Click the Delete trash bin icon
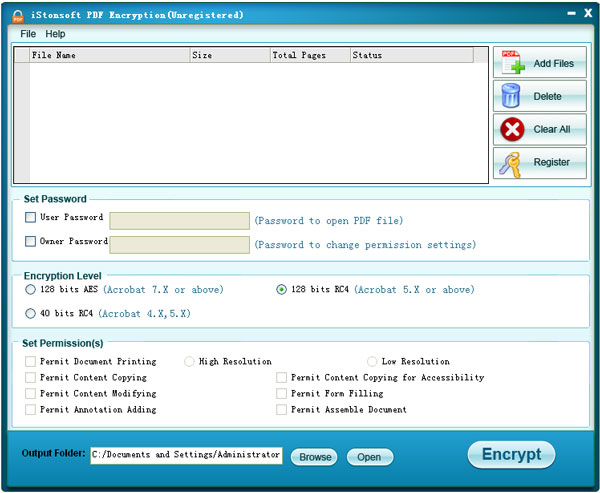600x493 pixels. point(511,96)
